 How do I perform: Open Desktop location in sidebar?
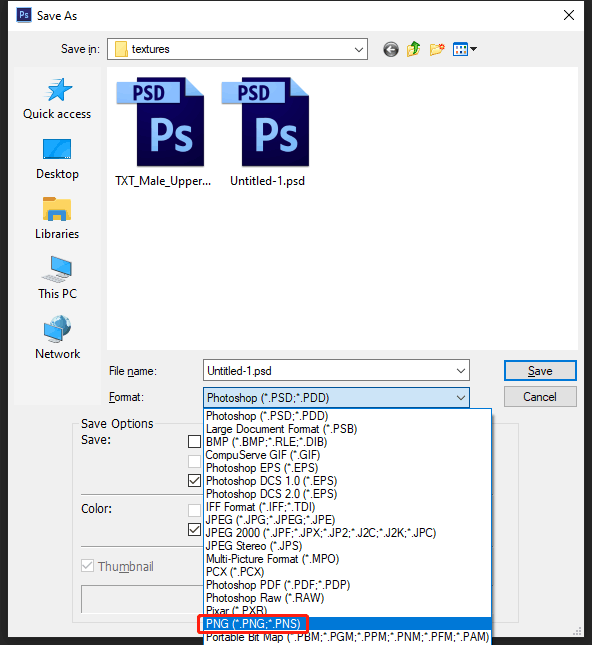click(x=57, y=159)
